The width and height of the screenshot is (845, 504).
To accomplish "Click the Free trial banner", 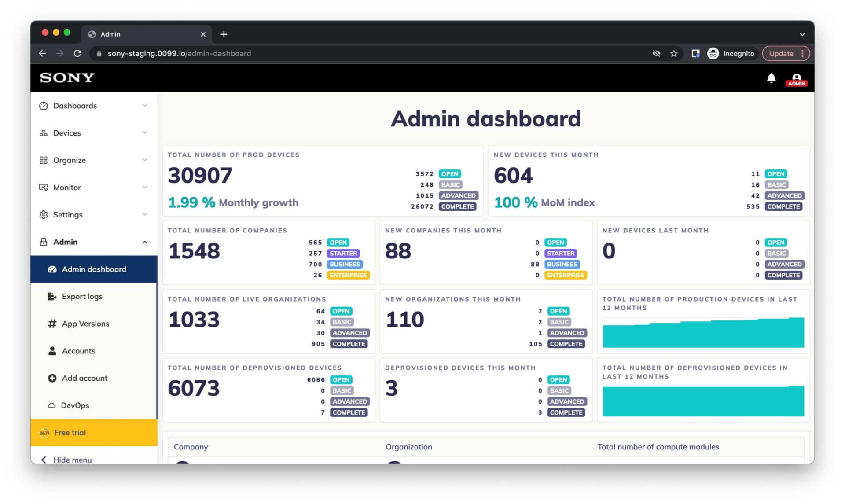I will 93,433.
